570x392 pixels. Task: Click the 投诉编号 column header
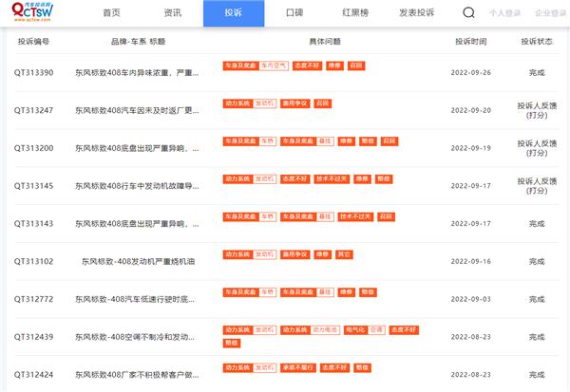34,42
